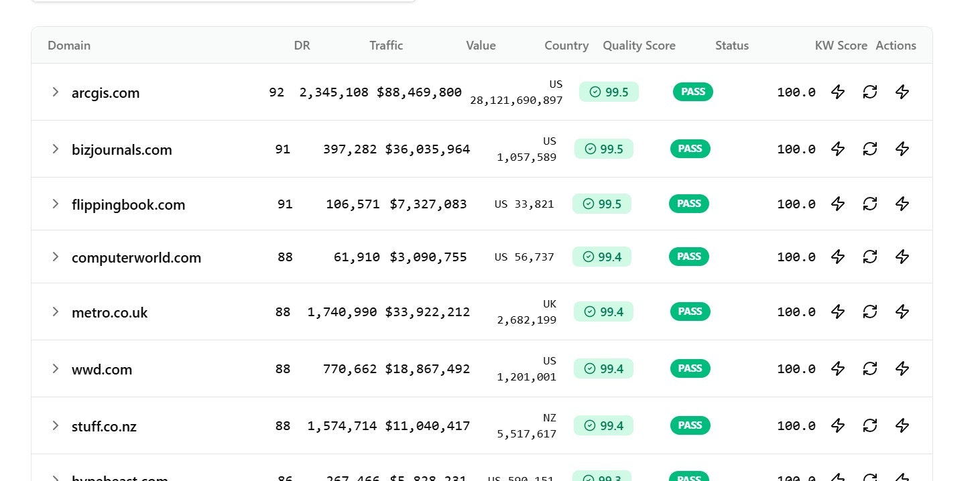This screenshot has width=980, height=481.
Task: Click the bolt icon after the refresh icon for arcgis.com
Action: coord(902,92)
